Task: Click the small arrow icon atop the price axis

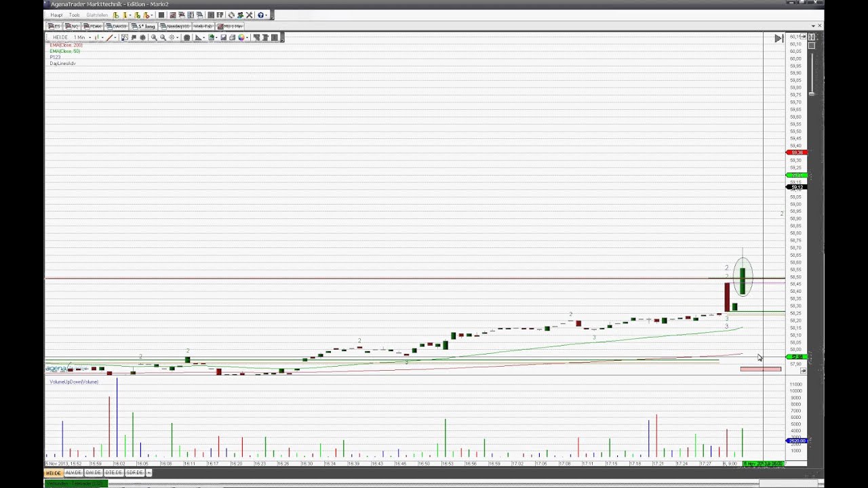Action: click(x=804, y=37)
